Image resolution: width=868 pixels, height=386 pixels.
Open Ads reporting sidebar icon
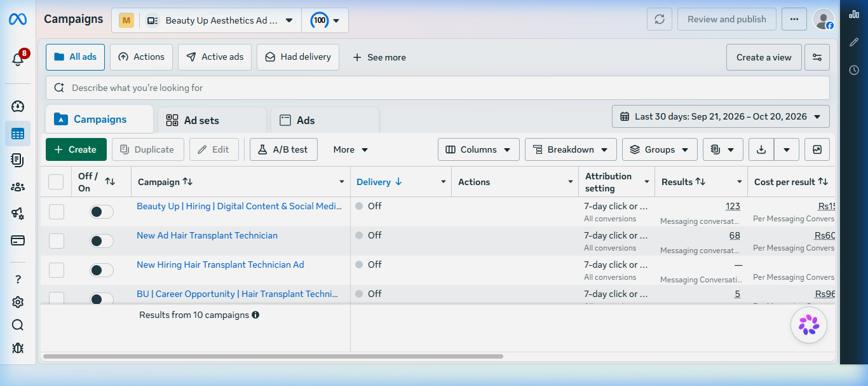(x=18, y=160)
